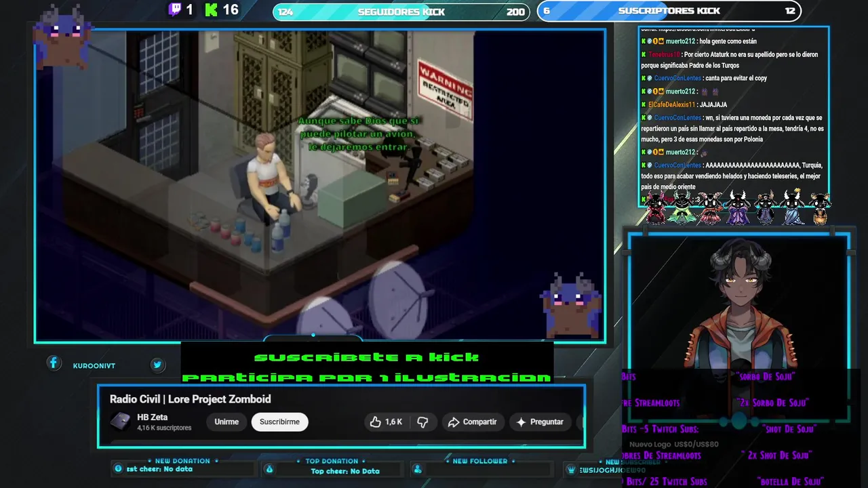Click the KUROONIVT social handle
Image resolution: width=868 pixels, height=488 pixels.
point(94,366)
